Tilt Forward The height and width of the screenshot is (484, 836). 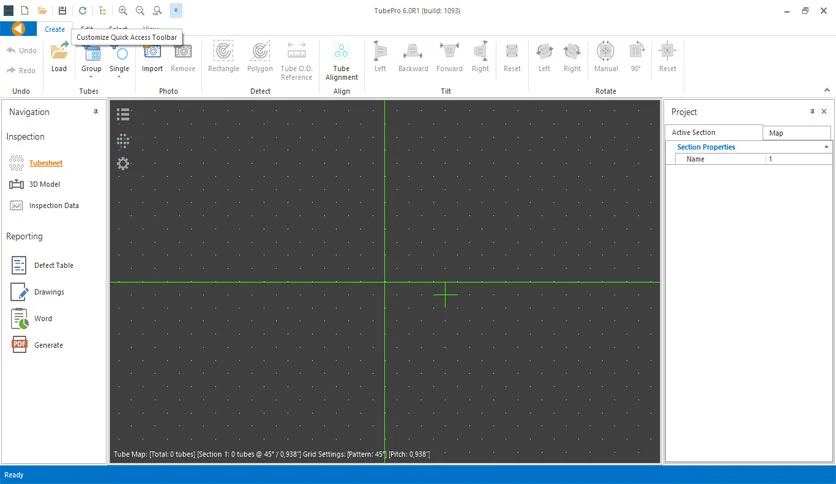pos(449,57)
